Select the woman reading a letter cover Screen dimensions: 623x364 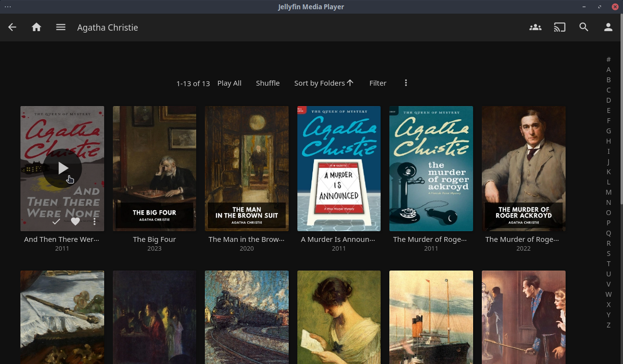[x=339, y=317]
